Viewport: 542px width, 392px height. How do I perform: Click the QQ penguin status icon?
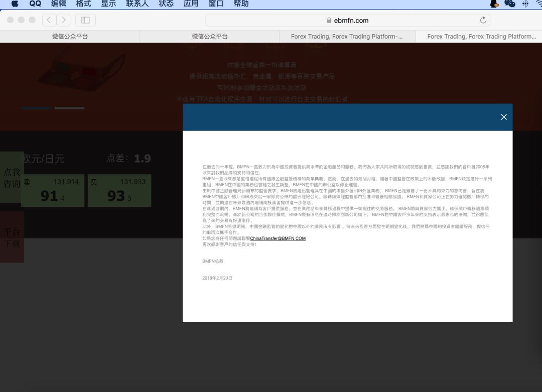pos(494,4)
